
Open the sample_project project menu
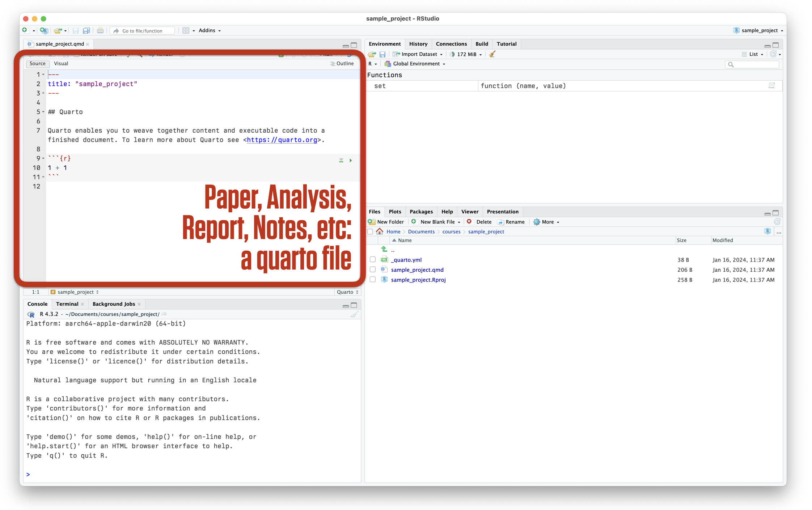pos(758,30)
